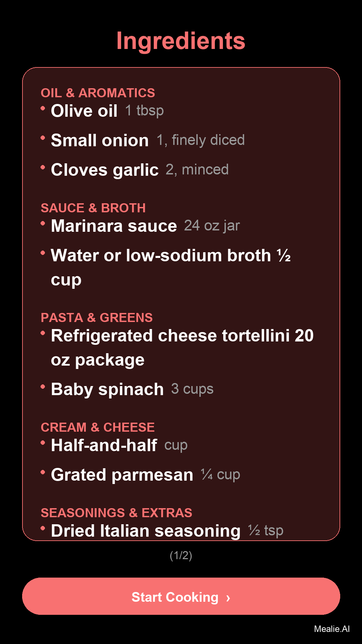Click the PASTA & GREENS section header

pyautogui.click(x=97, y=318)
